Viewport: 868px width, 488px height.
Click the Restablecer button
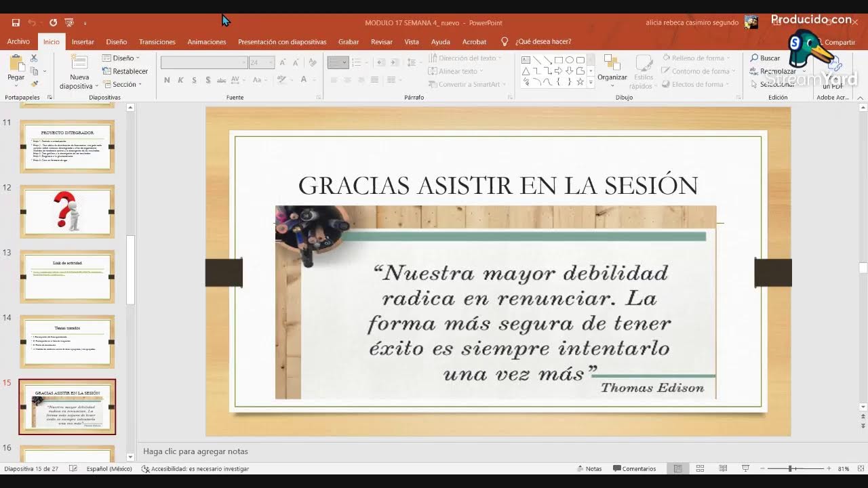click(x=125, y=71)
